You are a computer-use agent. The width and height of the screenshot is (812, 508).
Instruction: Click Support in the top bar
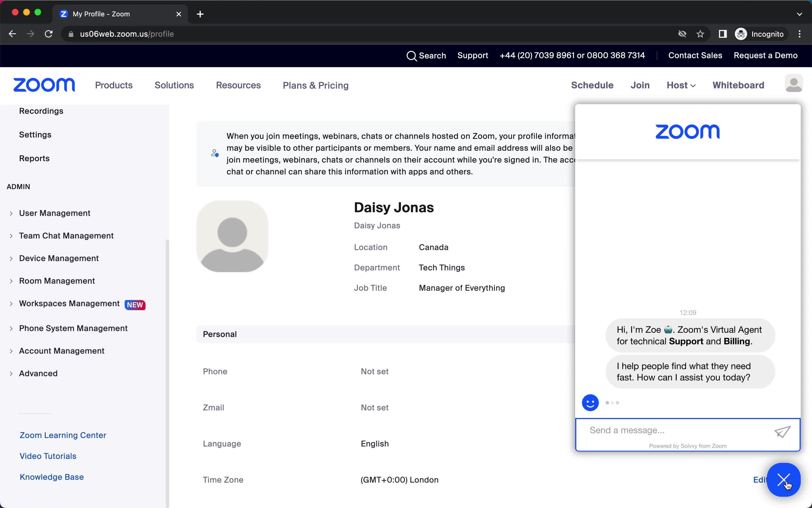tap(473, 55)
